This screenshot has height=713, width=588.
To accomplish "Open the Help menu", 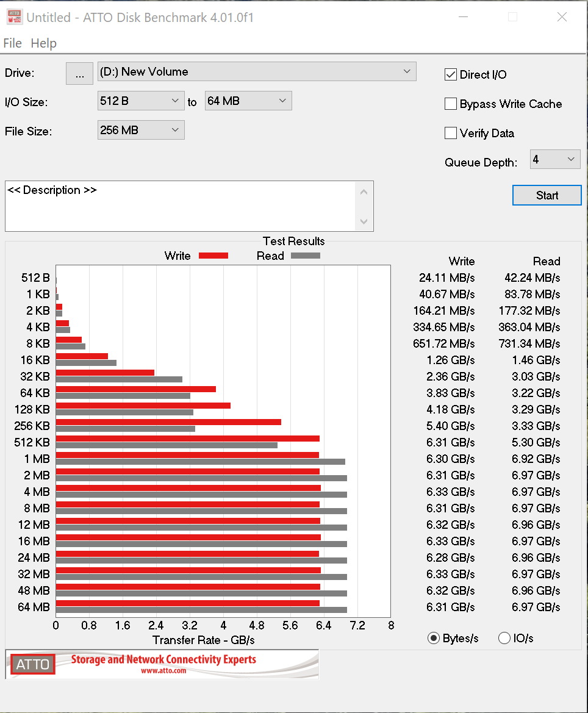I will click(43, 43).
